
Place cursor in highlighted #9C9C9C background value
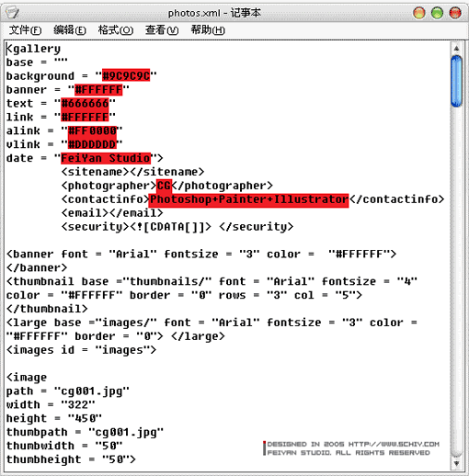126,75
